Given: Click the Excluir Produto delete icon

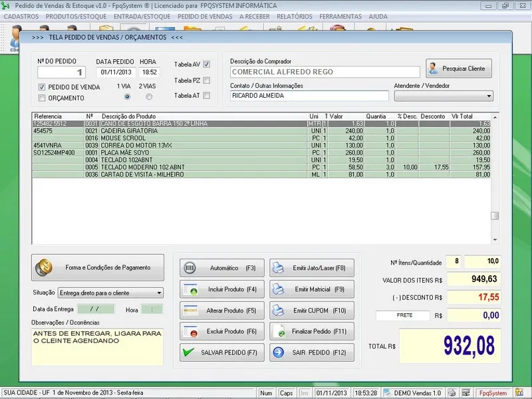Looking at the screenshot, I should 190,331.
